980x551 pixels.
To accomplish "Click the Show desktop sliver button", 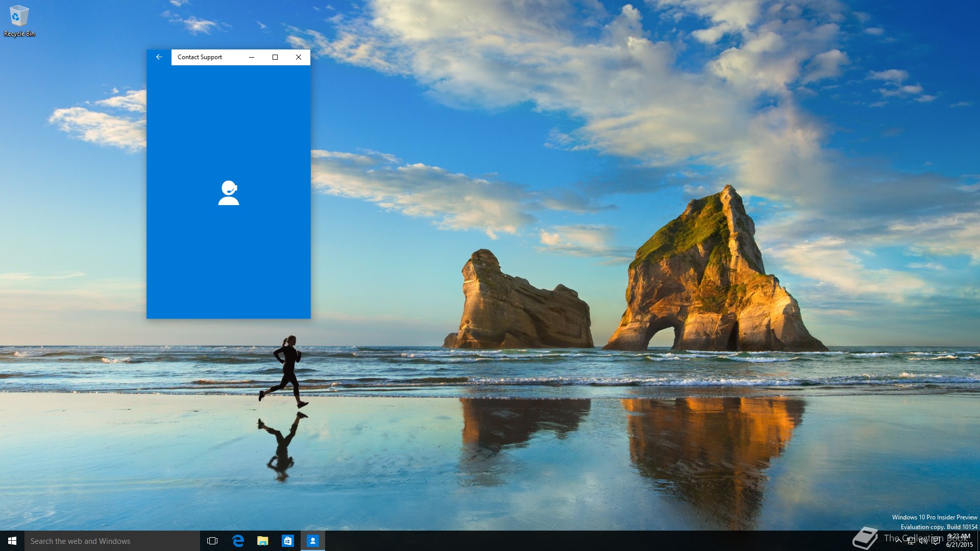I will [978, 541].
